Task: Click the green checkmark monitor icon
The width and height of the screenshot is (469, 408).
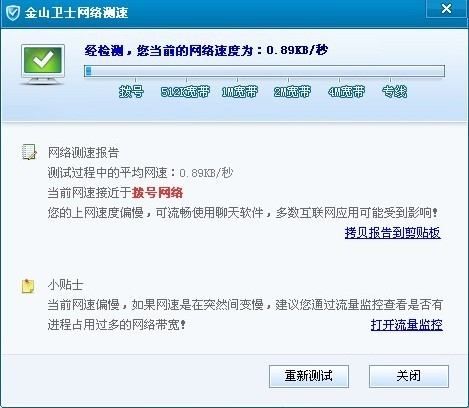Action: click(43, 64)
